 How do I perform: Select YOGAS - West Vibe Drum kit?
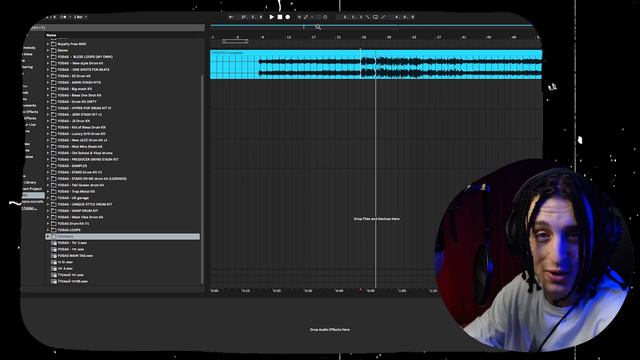point(80,217)
